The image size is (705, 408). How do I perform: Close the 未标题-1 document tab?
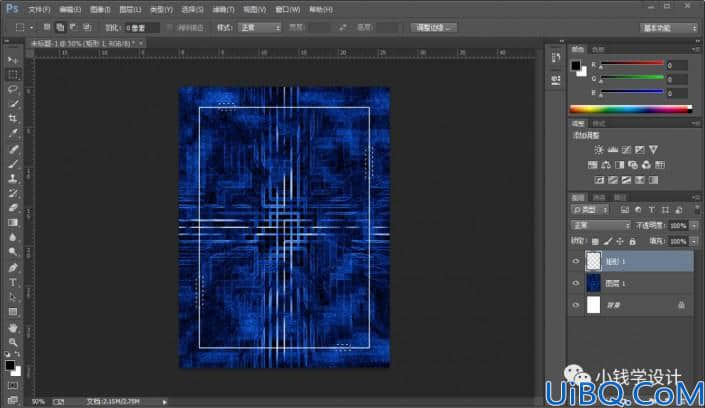click(141, 43)
